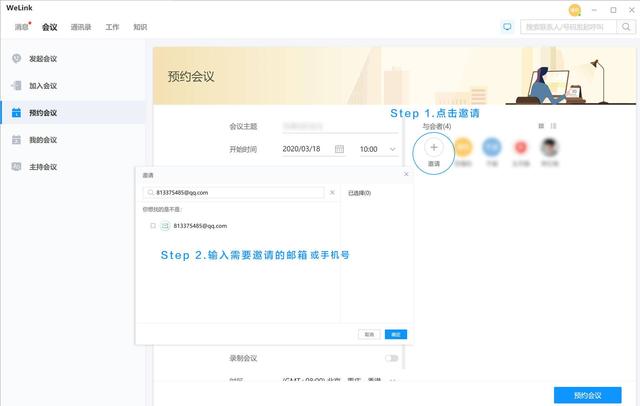The width and height of the screenshot is (640, 406).
Task: Click the photo attendee avatar
Action: click(x=549, y=147)
